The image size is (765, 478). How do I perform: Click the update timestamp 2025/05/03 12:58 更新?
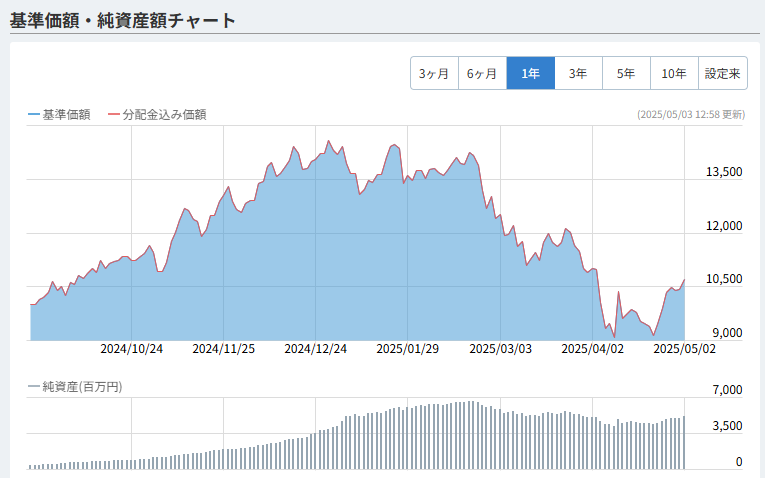pyautogui.click(x=691, y=115)
